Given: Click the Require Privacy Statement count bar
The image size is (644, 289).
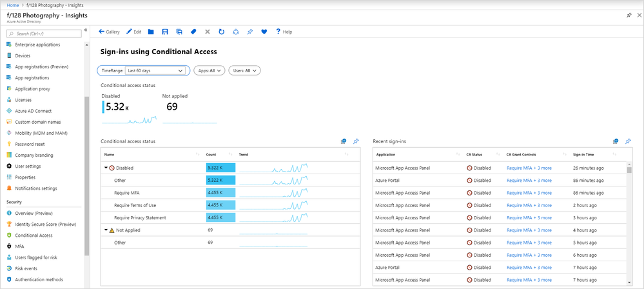Looking at the screenshot, I should [x=220, y=217].
